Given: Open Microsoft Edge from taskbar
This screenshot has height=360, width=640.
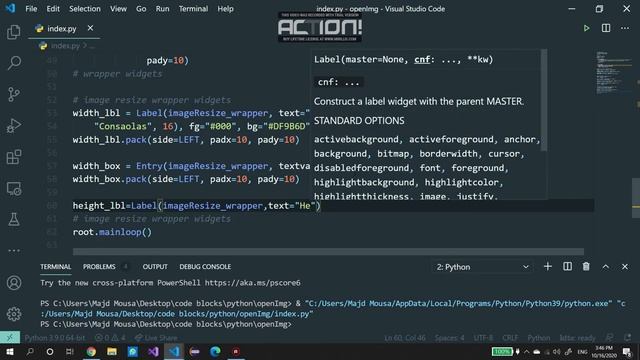Looking at the screenshot, I should [x=215, y=351].
